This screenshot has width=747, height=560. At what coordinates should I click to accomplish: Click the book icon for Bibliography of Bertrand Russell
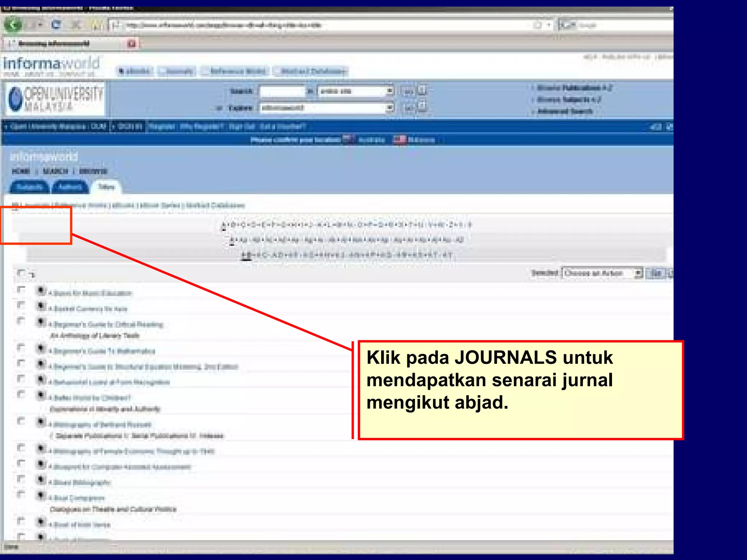point(41,422)
